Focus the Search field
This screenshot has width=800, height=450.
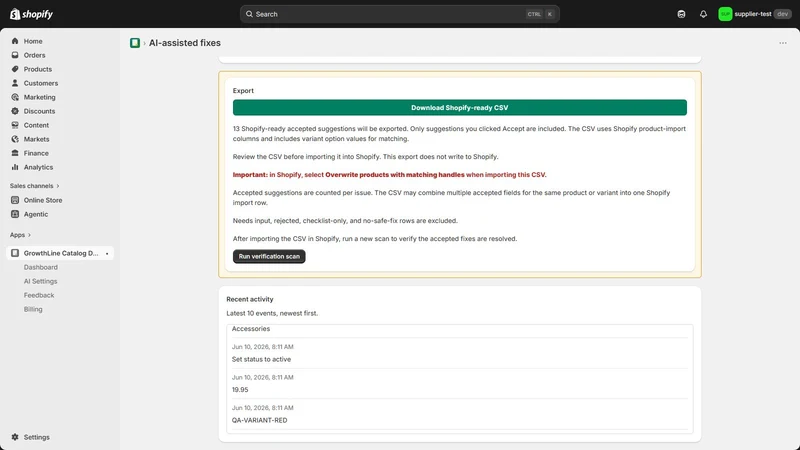[399, 14]
